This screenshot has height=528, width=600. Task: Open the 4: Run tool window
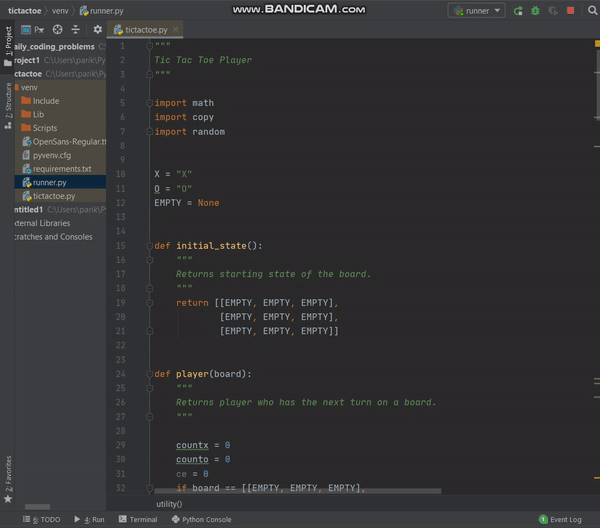89,520
